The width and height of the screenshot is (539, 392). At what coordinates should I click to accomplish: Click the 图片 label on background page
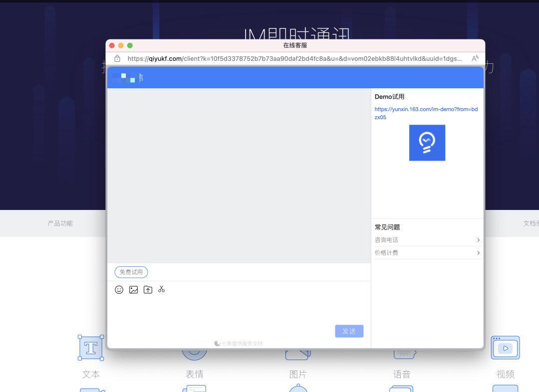pyautogui.click(x=298, y=374)
